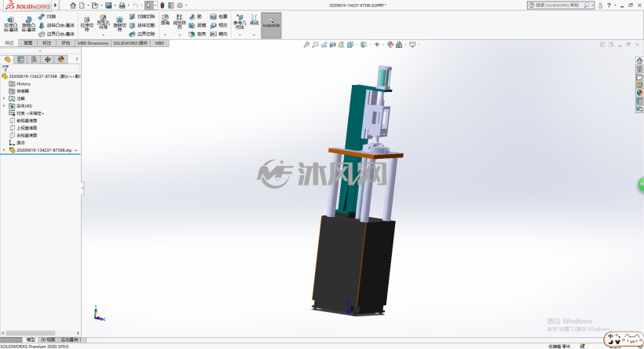
Task: Open the dropdown arrow next to Open file
Action: 101,6
